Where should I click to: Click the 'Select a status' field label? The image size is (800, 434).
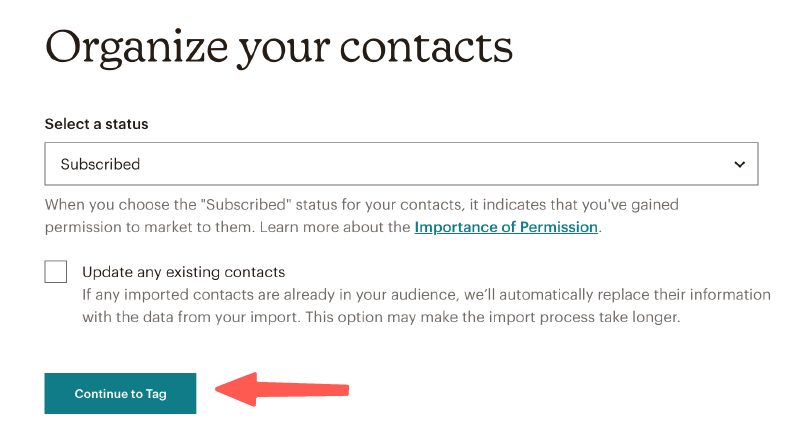(96, 124)
